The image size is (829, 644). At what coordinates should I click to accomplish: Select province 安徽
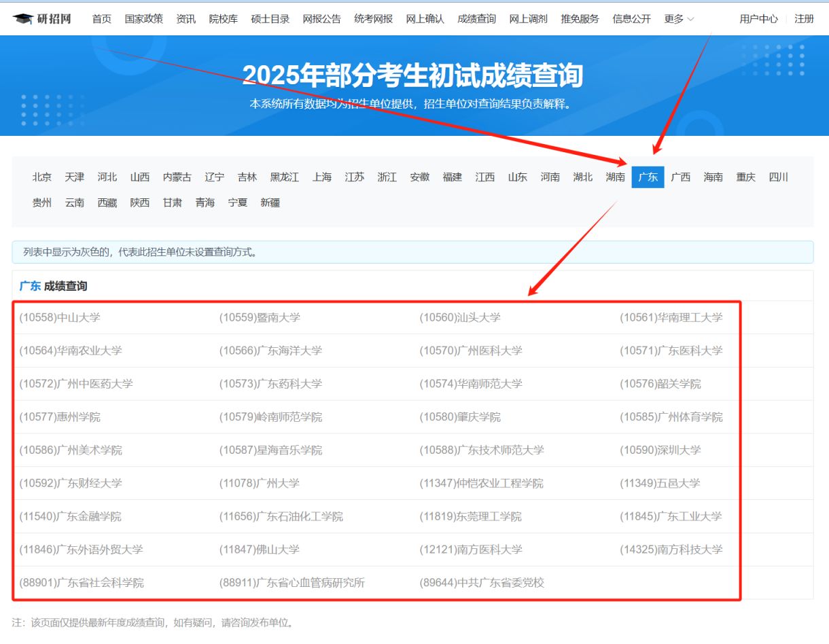point(420,177)
